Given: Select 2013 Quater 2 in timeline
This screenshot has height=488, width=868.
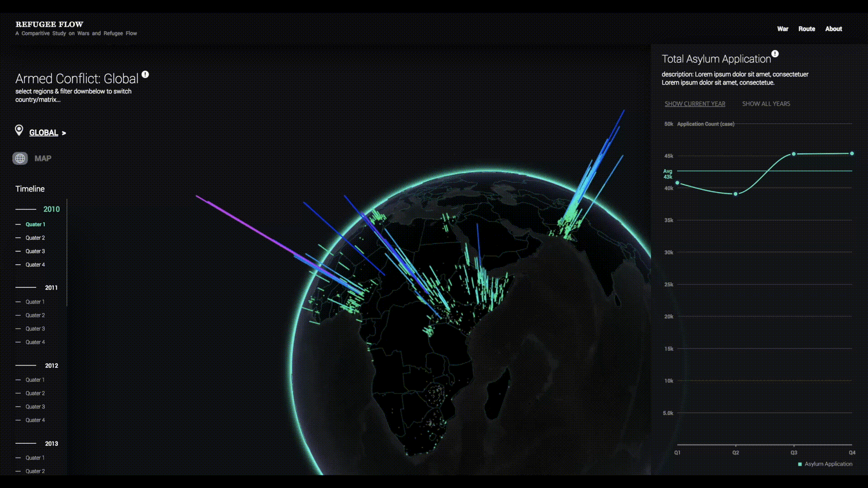Looking at the screenshot, I should [x=35, y=471].
